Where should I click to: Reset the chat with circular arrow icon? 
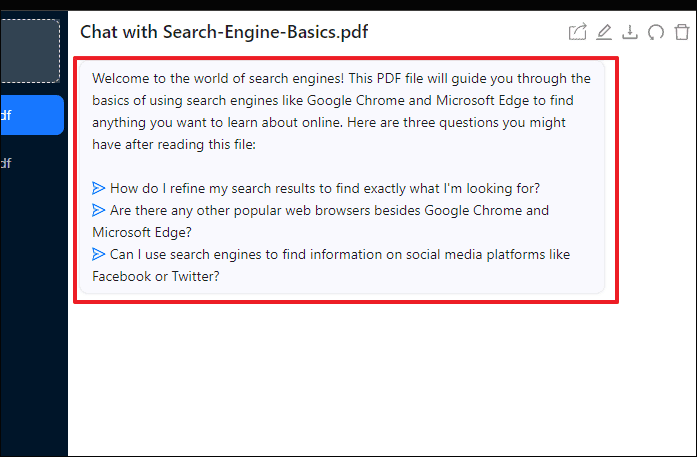[x=656, y=33]
